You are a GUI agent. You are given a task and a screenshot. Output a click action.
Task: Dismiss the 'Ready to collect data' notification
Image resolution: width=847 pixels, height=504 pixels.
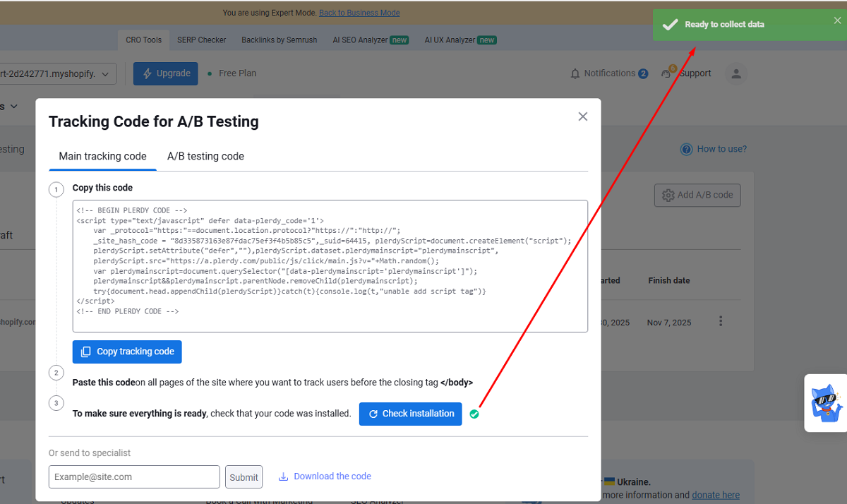tap(837, 20)
